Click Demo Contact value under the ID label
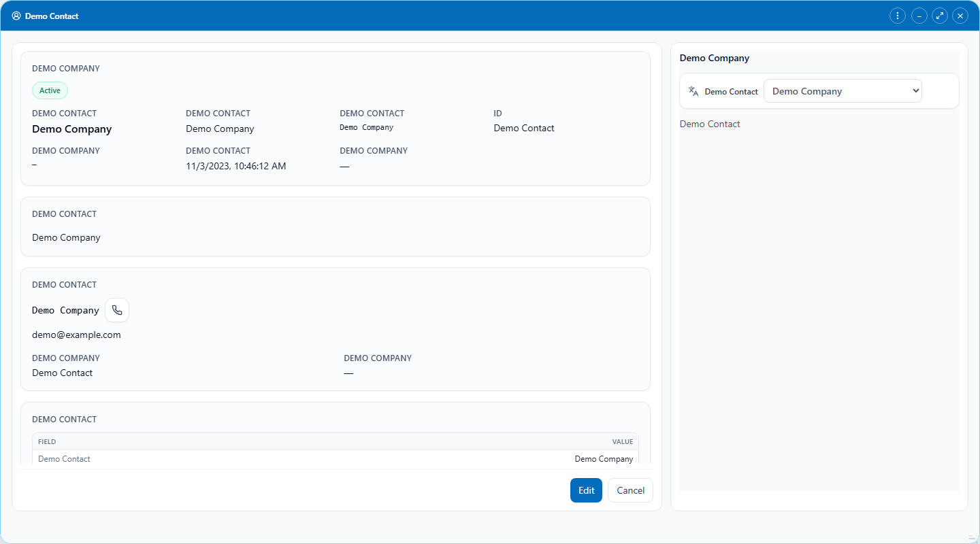The image size is (980, 544). coord(524,128)
